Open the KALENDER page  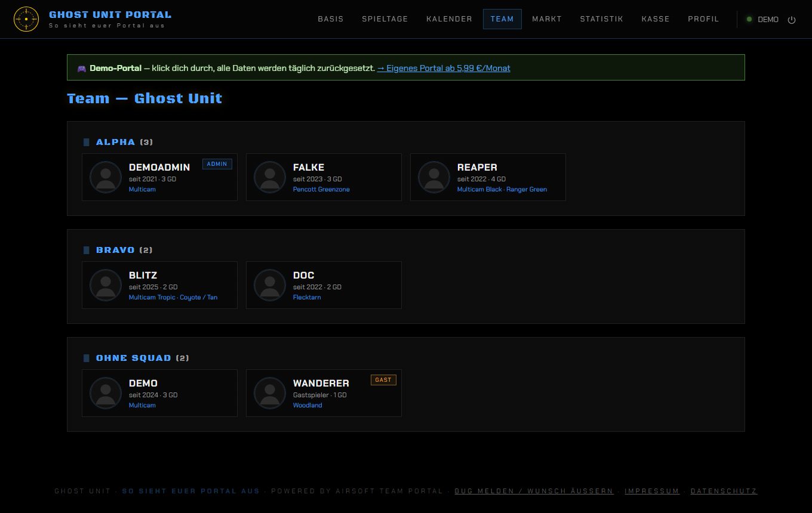coord(450,19)
